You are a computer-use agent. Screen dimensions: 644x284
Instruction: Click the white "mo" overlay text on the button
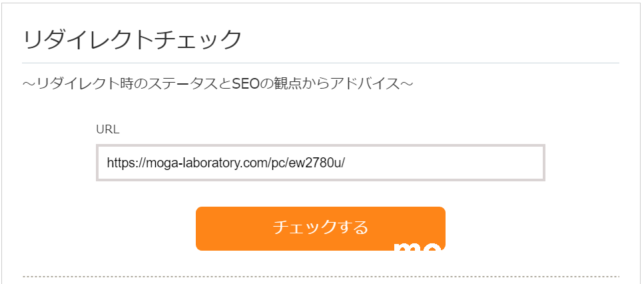416,247
